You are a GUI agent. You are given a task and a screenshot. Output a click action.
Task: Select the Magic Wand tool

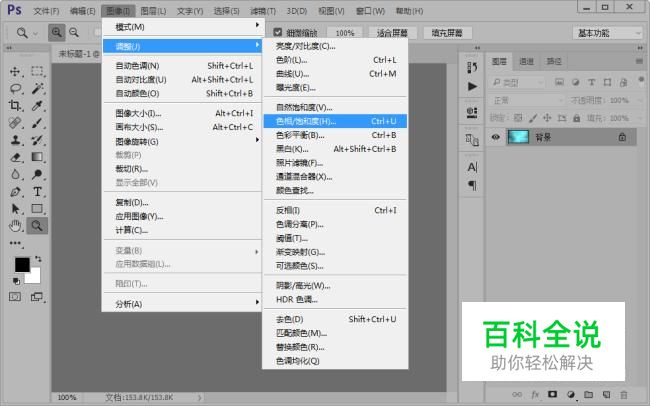37,88
